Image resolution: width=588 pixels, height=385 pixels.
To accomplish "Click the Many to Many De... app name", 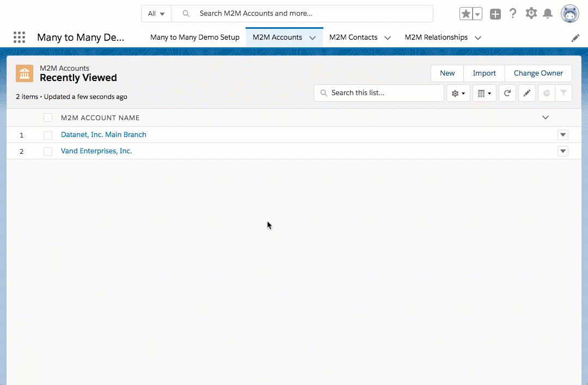I will [81, 38].
